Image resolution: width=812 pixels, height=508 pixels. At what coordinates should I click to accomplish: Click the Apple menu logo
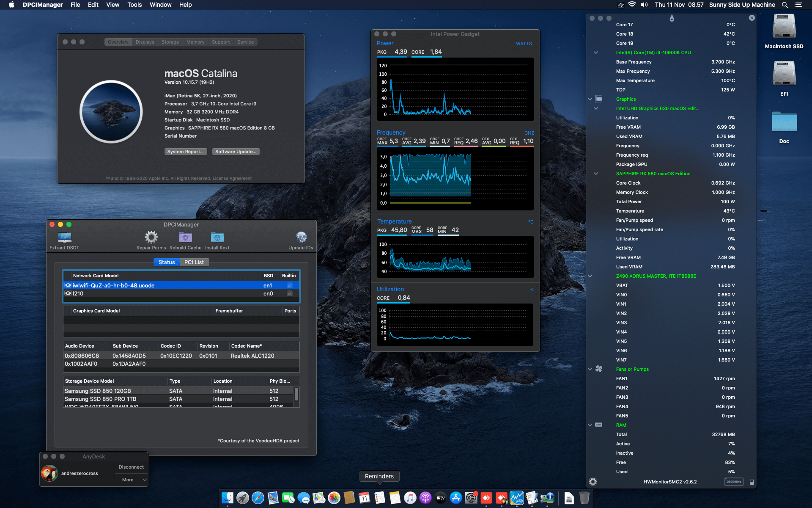click(x=11, y=5)
